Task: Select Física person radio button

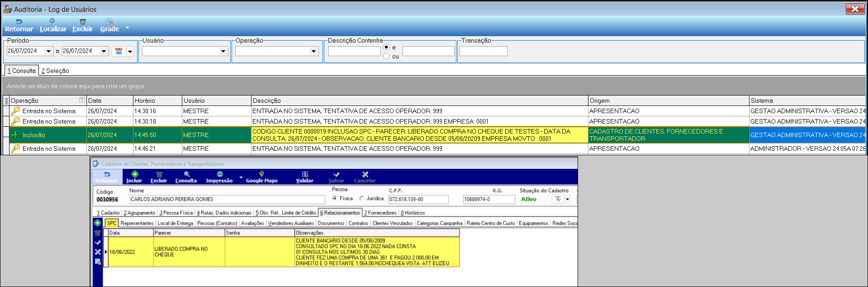Action: click(335, 198)
